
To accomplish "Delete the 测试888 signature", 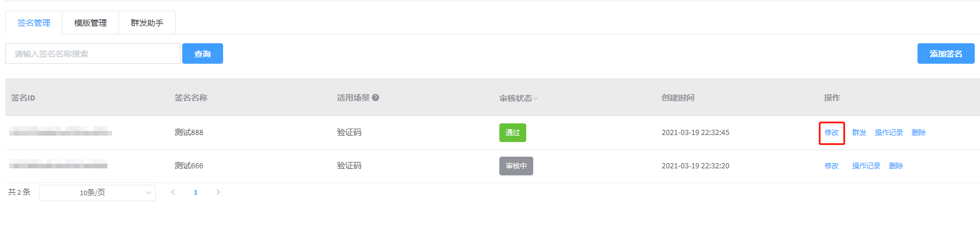I will click(919, 133).
